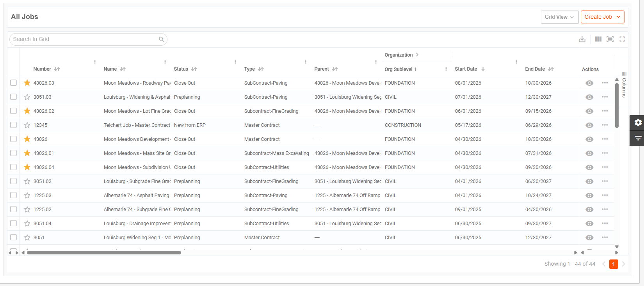Open more actions for job 43026.01
The image size is (644, 286).
605,153
